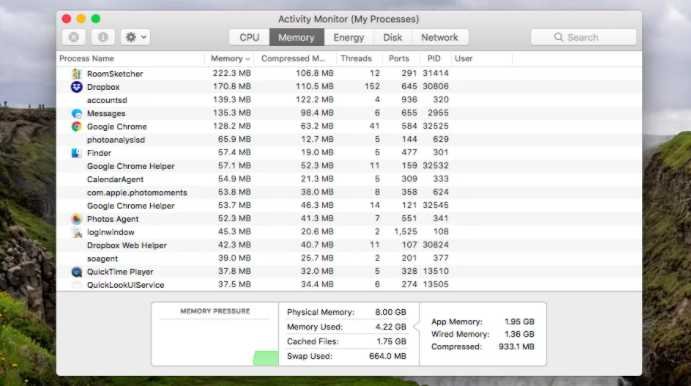Viewport: 691px width, 386px height.
Task: Click the Compressed 933.1 MB value
Action: (x=516, y=347)
